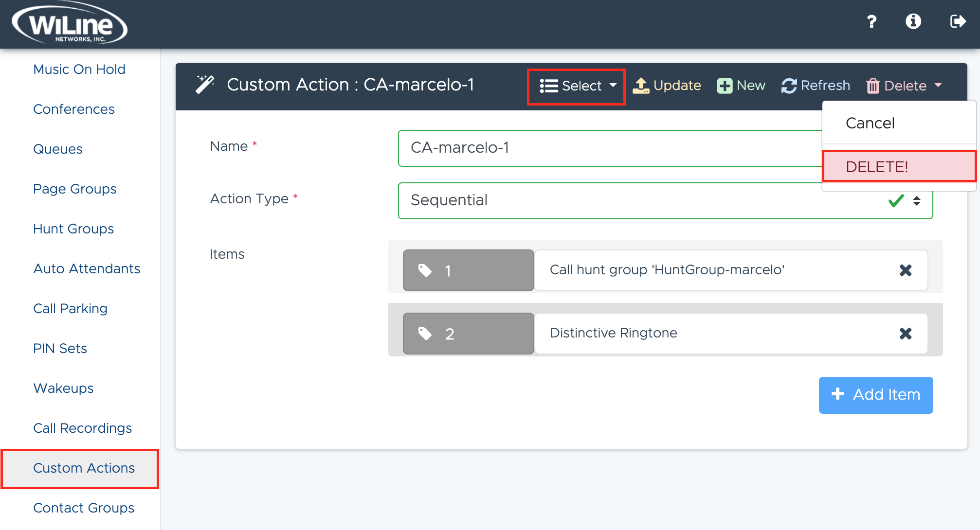Click the Update upload icon
Screen dimensions: 980x530
pos(641,86)
